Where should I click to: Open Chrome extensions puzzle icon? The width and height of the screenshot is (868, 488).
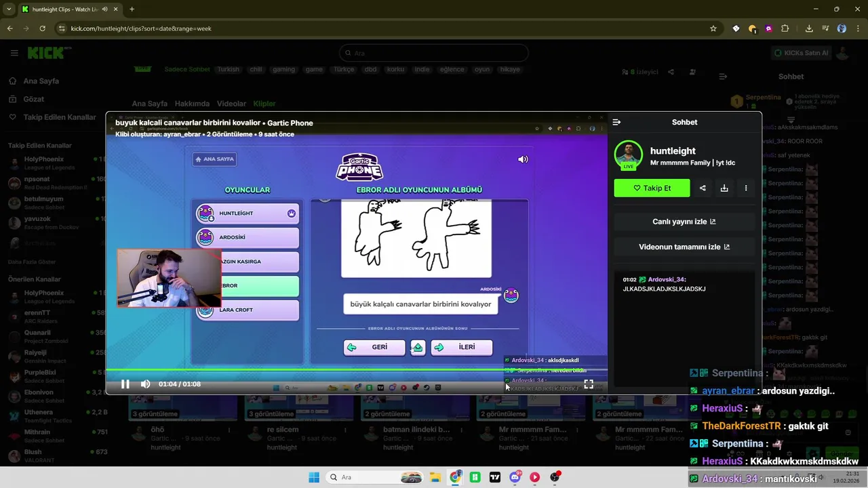coord(785,28)
